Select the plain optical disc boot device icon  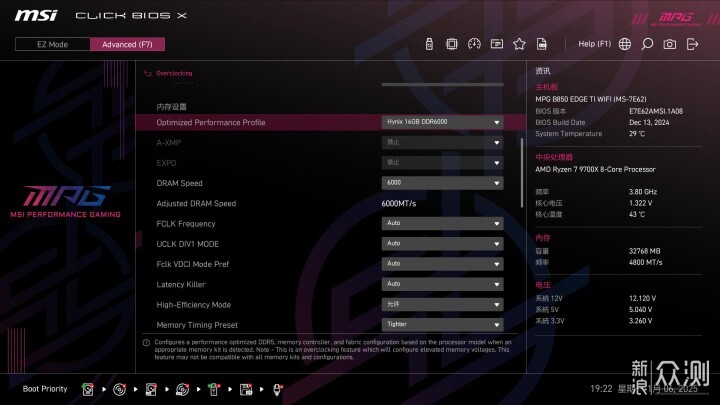(x=119, y=389)
